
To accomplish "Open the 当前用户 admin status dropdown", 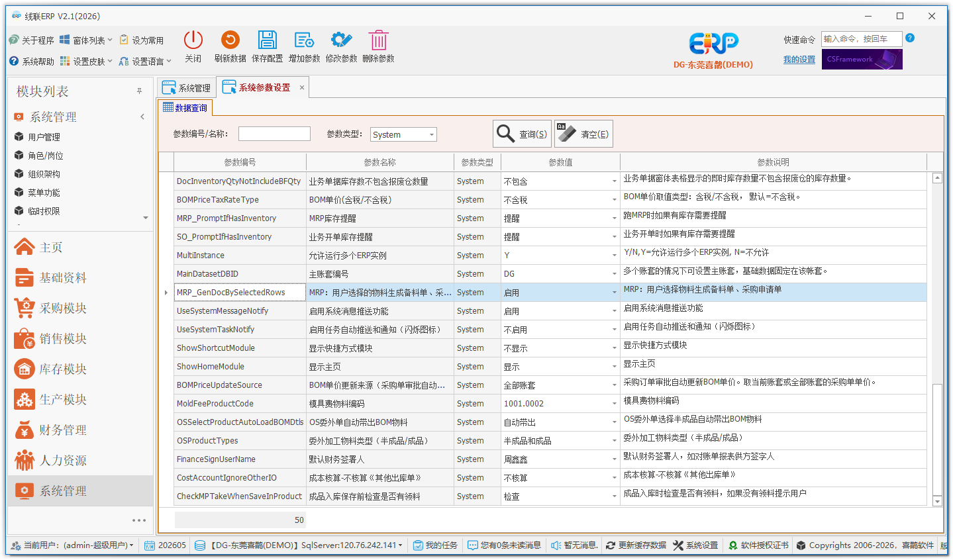I will tap(73, 545).
